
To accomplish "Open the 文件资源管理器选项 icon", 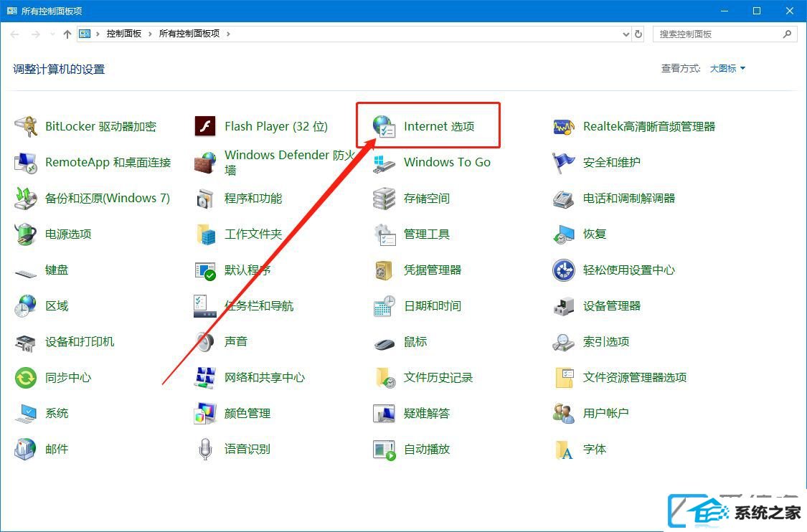I will click(564, 378).
